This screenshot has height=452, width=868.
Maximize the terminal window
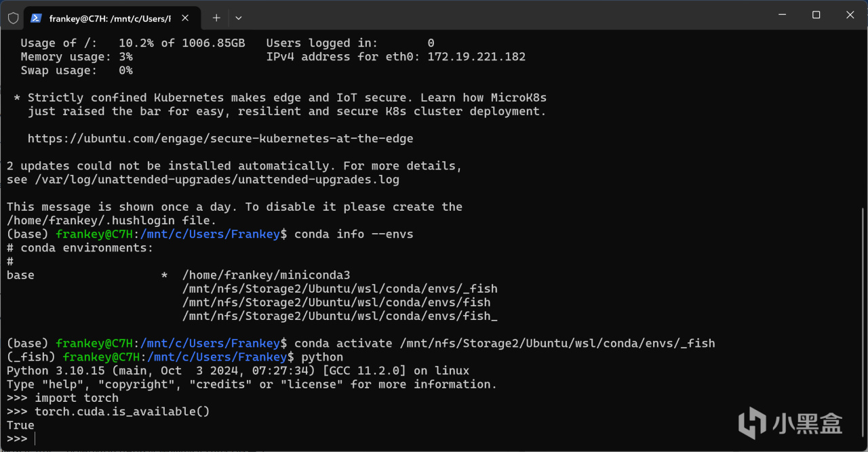(816, 15)
